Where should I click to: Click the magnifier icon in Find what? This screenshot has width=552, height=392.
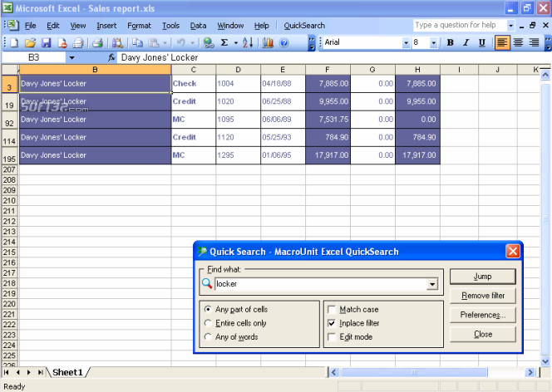[207, 284]
